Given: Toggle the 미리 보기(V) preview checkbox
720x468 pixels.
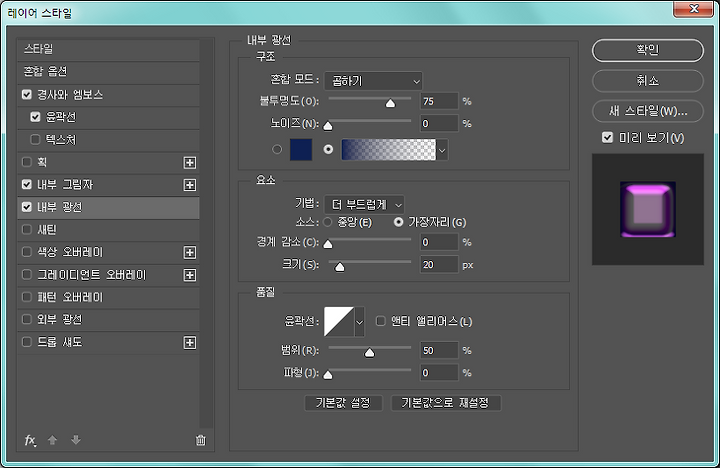Looking at the screenshot, I should click(608, 138).
